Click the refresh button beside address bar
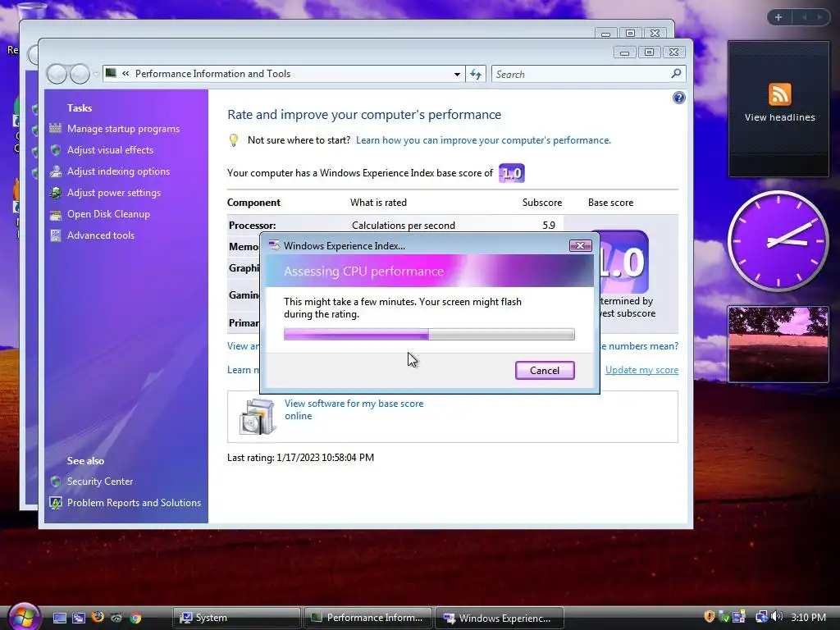The width and height of the screenshot is (840, 630). coord(476,74)
